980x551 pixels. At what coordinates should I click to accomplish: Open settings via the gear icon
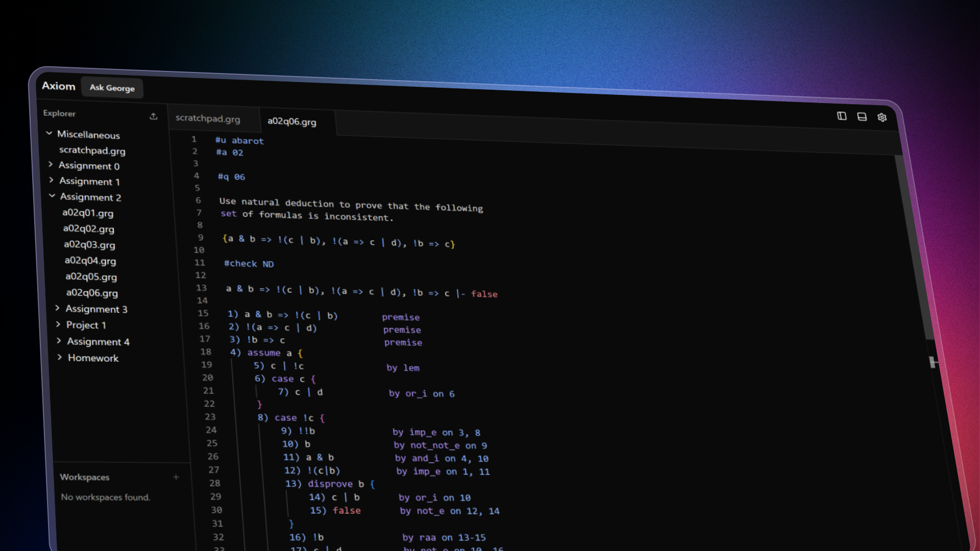tap(881, 117)
